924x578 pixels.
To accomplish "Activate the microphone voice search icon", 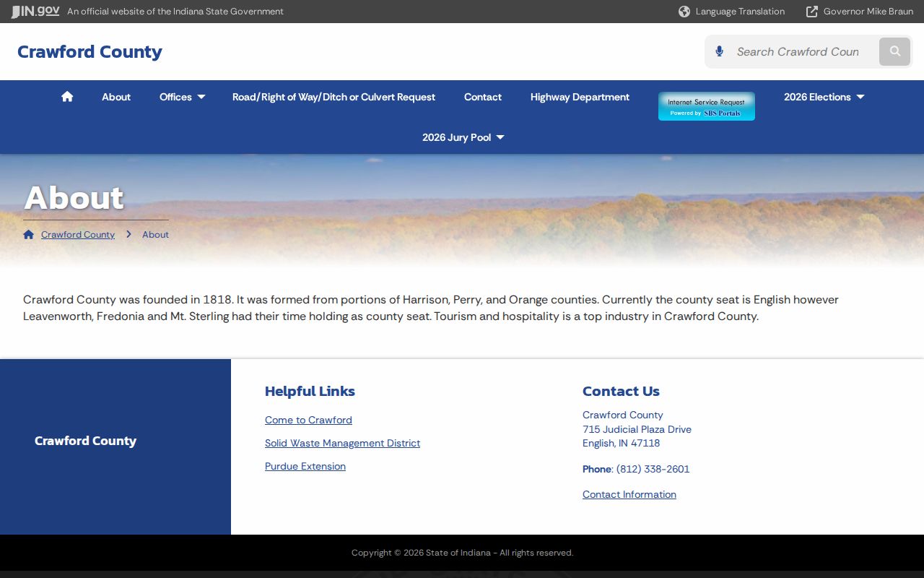I will [x=719, y=51].
